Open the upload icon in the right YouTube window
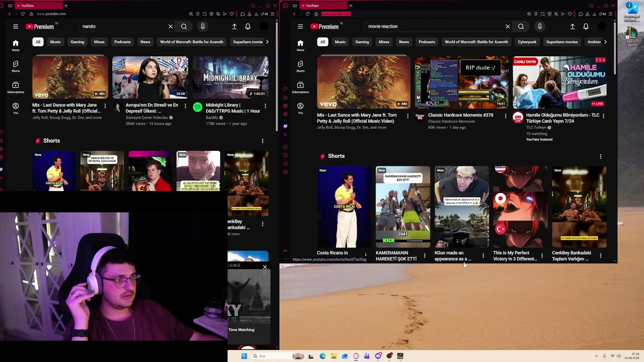 pos(572,27)
